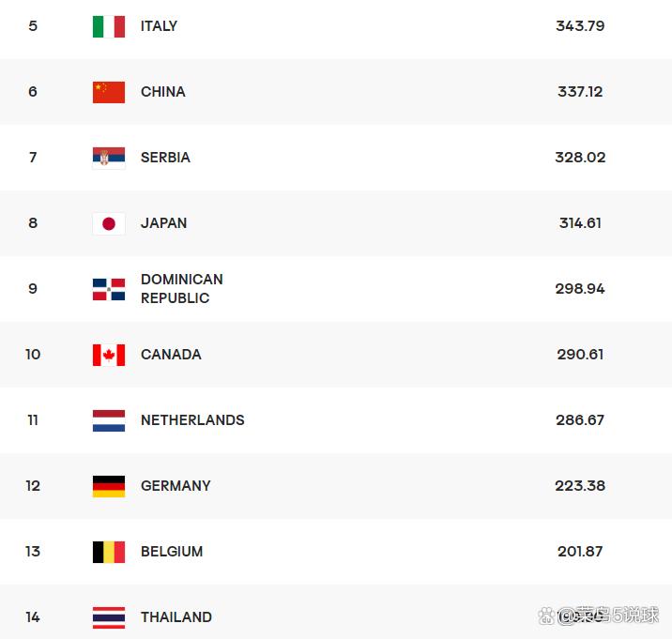Open the ITALY team name link
Image resolution: width=672 pixels, height=639 pixels.
159,26
